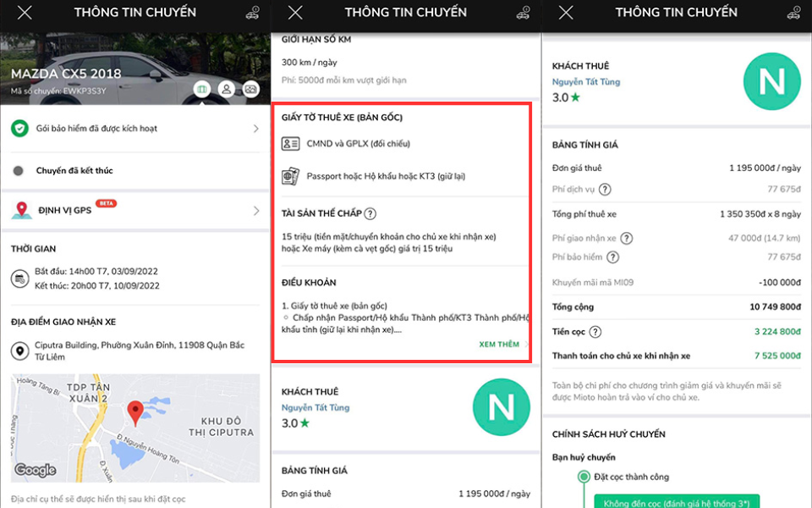This screenshot has width=812, height=508.
Task: Open the row 'Gói bảo hiểm đã được kích hoạt'
Action: pos(135,129)
